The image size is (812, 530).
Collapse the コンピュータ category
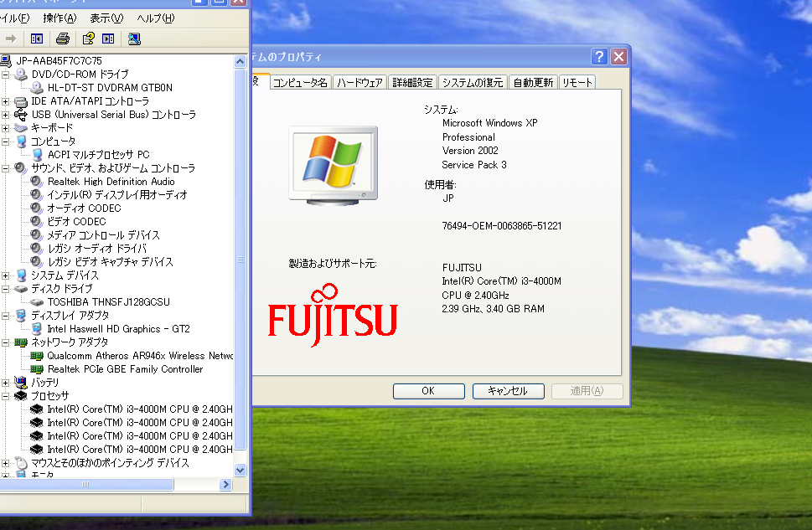(x=5, y=142)
